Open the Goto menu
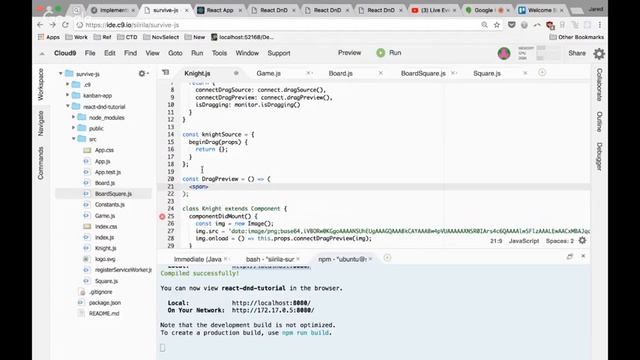The image size is (640, 360). click(x=175, y=53)
